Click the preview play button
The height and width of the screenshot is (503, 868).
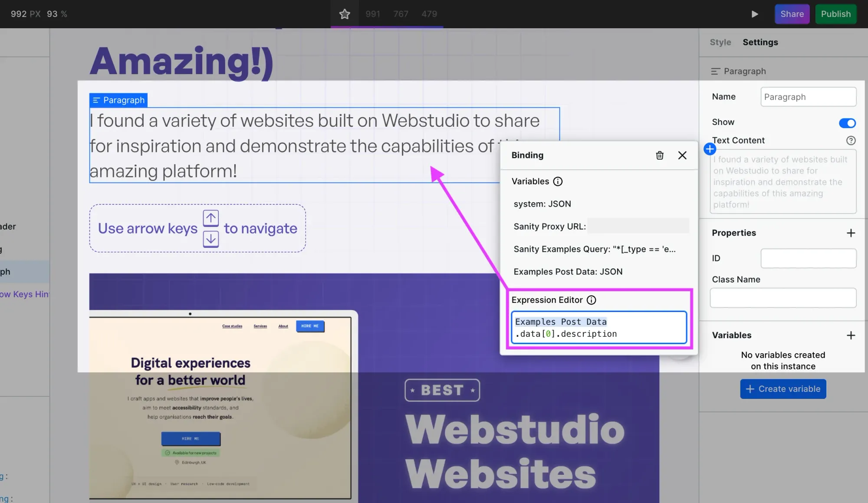click(x=755, y=14)
